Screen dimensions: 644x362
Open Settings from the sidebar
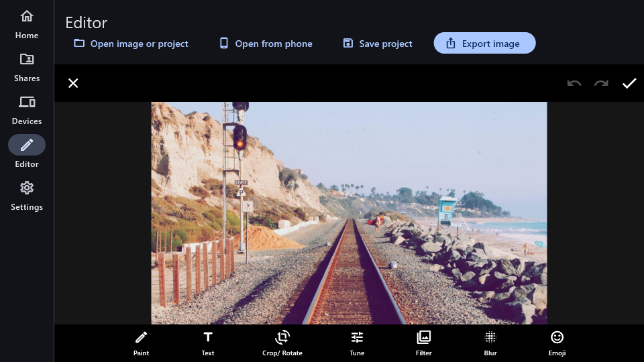[27, 196]
